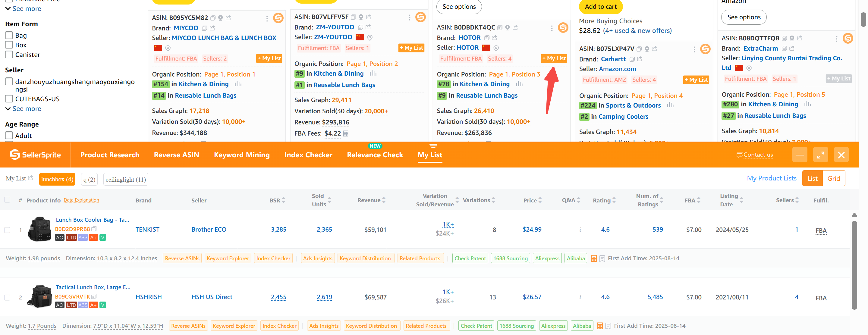Select the row 2 checkbox for Tactical Lunch Box

tap(7, 298)
